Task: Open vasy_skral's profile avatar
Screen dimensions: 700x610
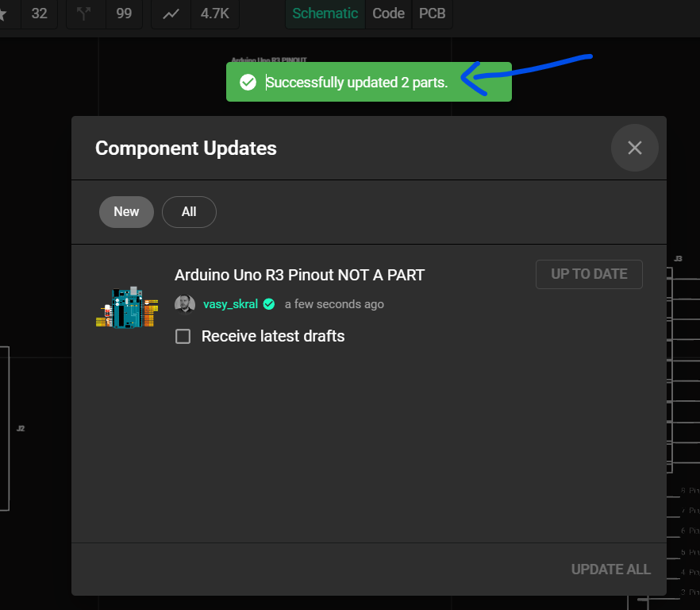Action: 185,304
